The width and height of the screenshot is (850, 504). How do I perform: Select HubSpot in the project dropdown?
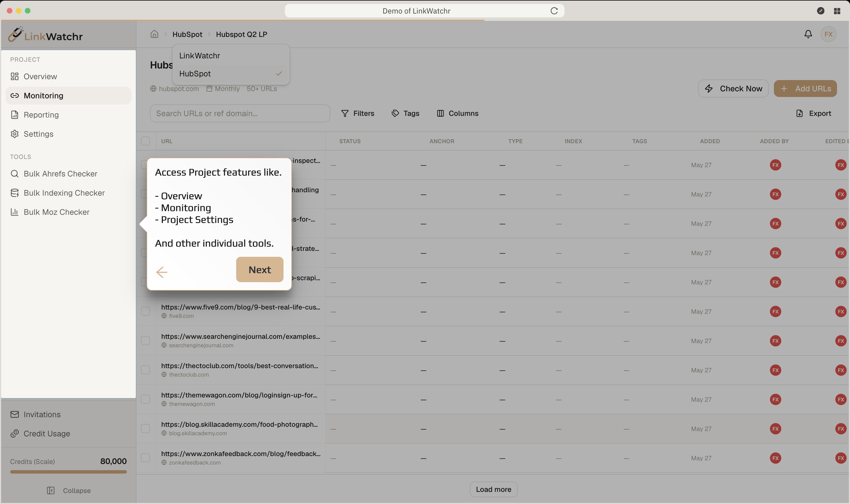click(231, 74)
